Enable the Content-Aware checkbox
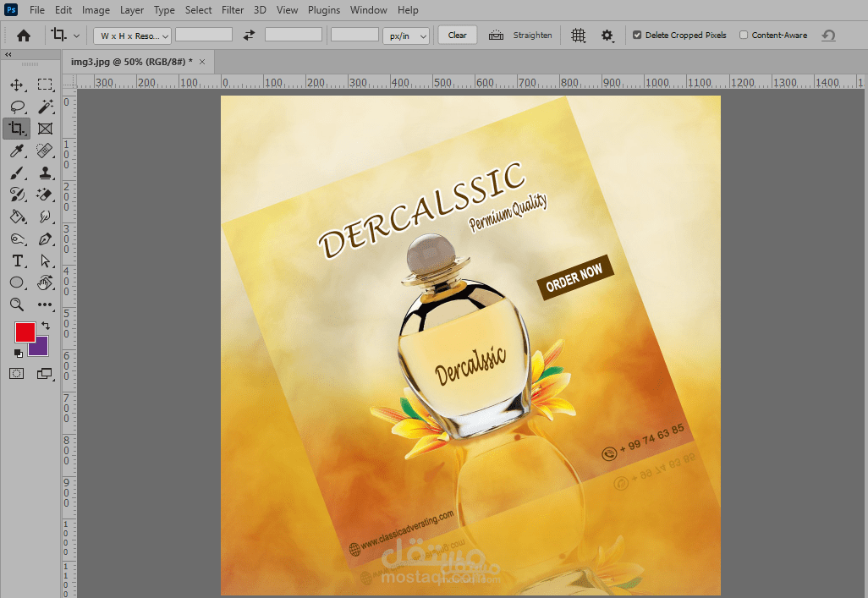 point(744,35)
